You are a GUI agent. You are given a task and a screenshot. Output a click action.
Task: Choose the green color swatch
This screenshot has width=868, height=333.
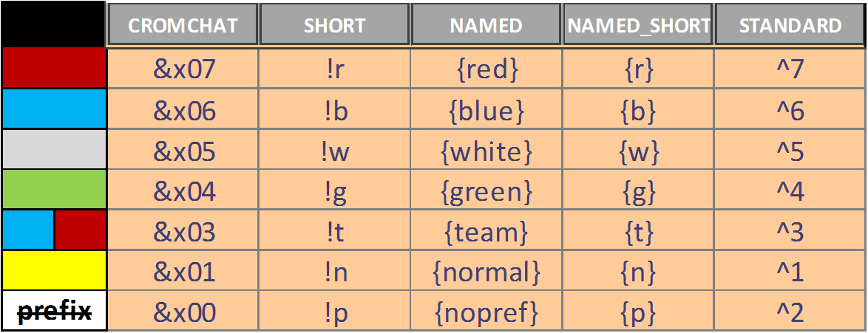[54, 189]
